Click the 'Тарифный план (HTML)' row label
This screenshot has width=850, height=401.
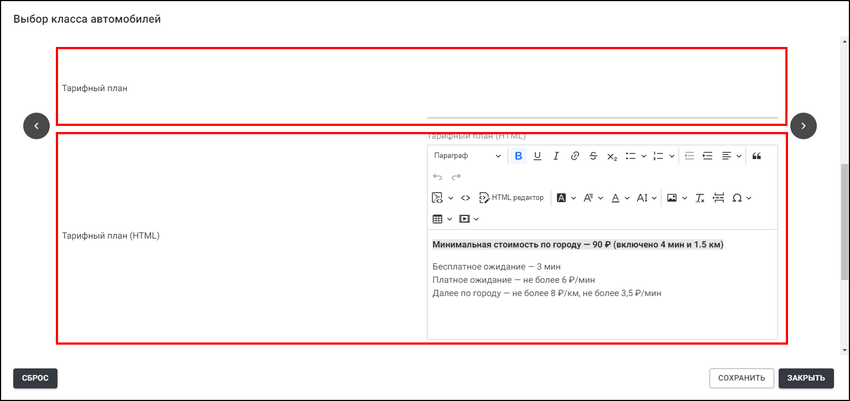[x=111, y=236]
